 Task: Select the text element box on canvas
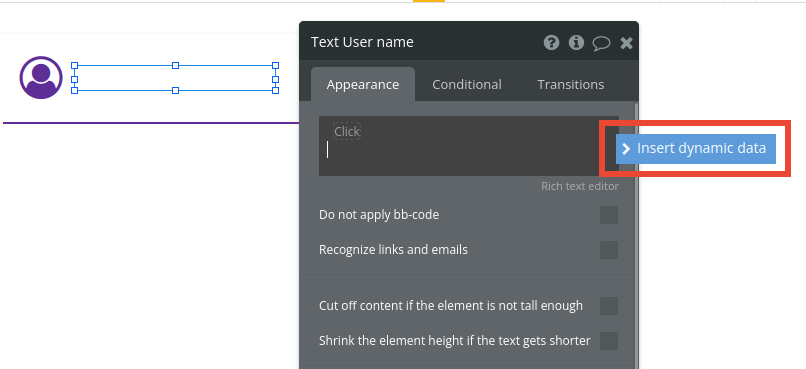tap(175, 78)
